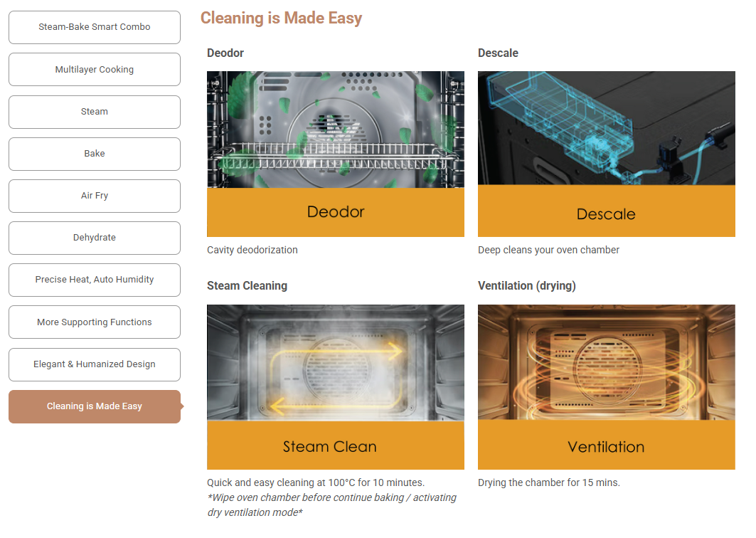756x538 pixels.
Task: Click the Steam Clean oven image
Action: pos(335,386)
